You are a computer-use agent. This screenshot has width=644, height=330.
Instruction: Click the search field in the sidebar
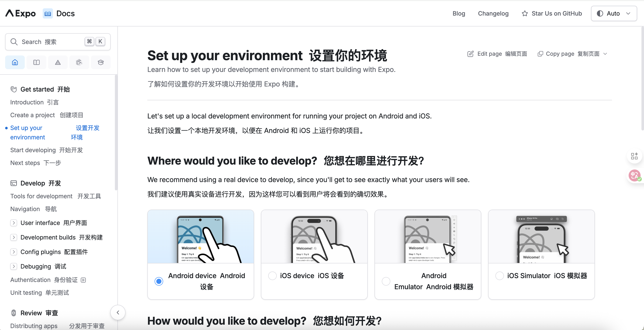(x=45, y=41)
